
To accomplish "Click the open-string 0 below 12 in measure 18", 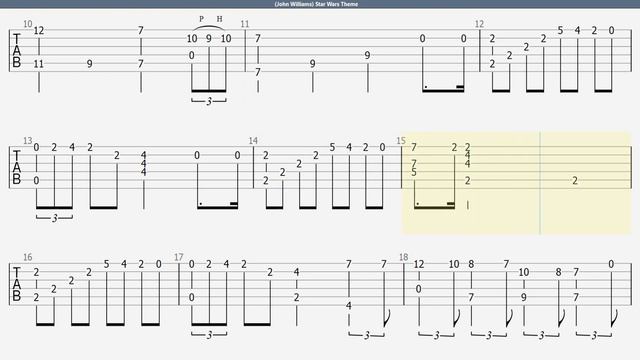I will tap(418, 289).
